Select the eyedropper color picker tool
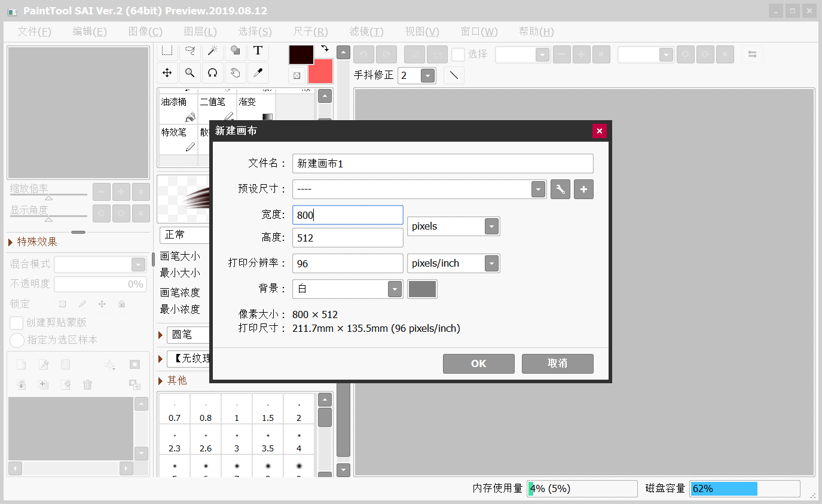 [x=258, y=73]
